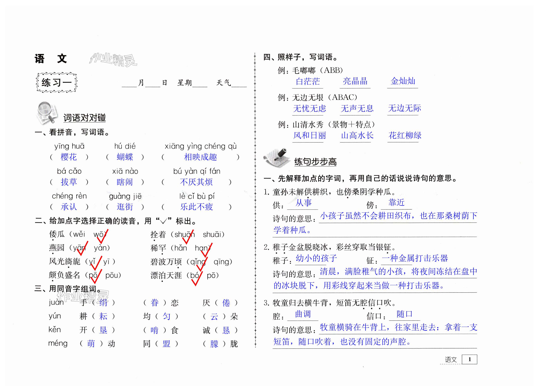539x392 pixels.
Task: Select answer 垦 in 开（垦）
Action: point(103,330)
